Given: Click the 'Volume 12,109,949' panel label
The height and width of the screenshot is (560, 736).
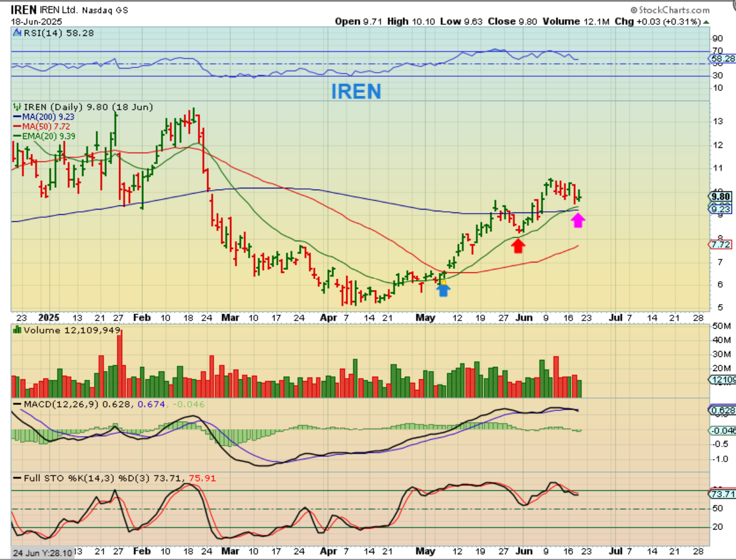Looking at the screenshot, I should 72,330.
